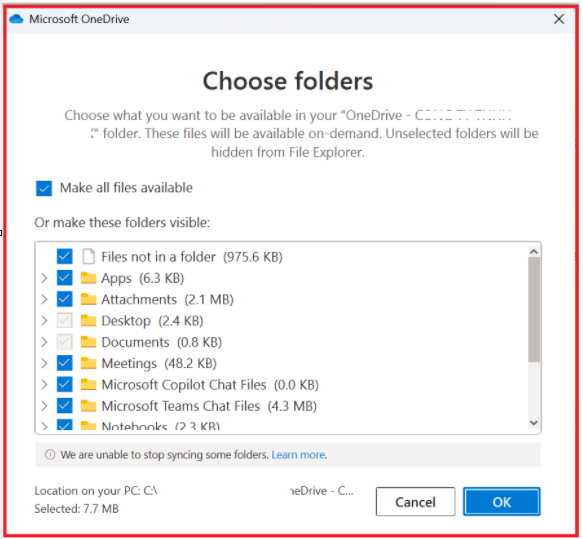
Task: Expand the Documents folder
Action: click(x=44, y=342)
